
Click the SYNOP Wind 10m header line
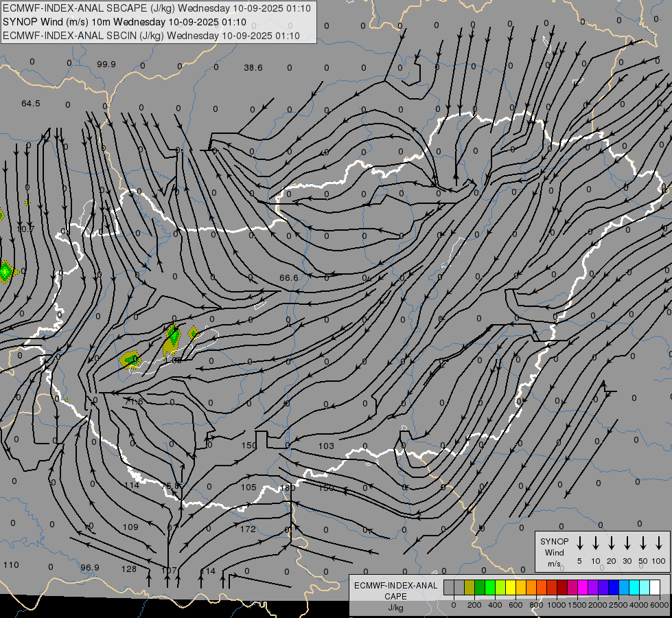click(x=124, y=22)
